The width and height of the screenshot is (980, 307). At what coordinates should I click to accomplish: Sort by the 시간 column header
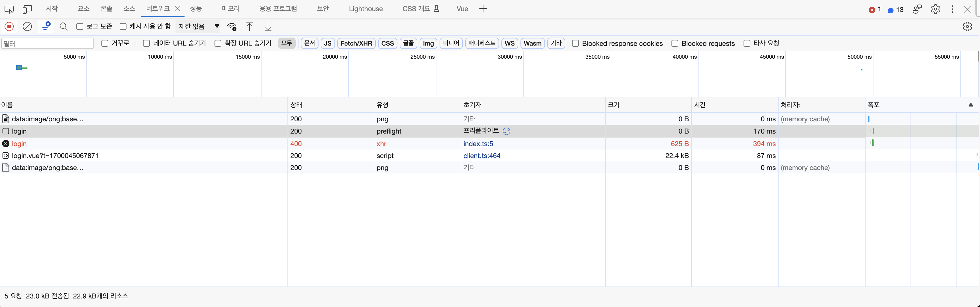735,105
